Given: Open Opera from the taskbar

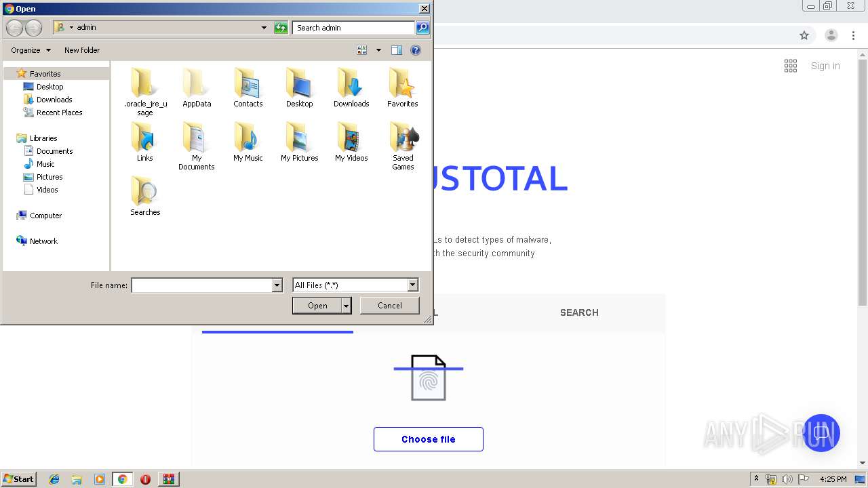Looking at the screenshot, I should pos(145,479).
